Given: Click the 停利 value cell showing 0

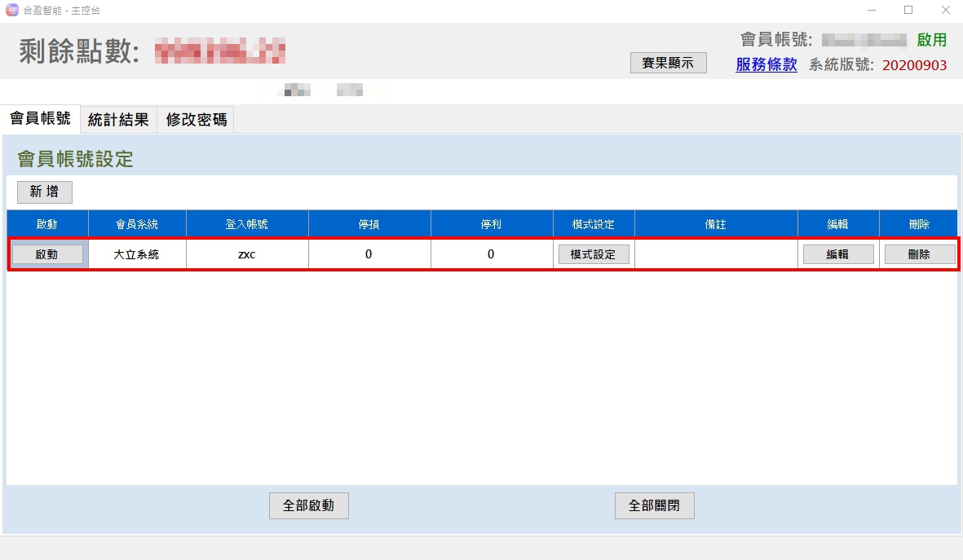Looking at the screenshot, I should 491,254.
